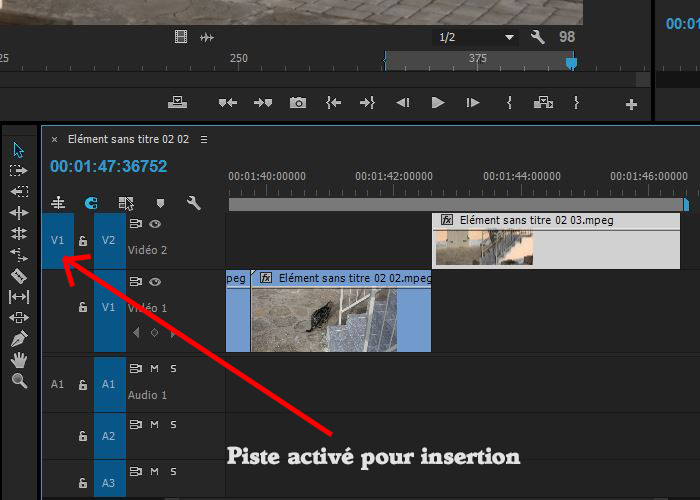Toggle lock on Vidéo 2 track
The image size is (700, 500).
83,241
